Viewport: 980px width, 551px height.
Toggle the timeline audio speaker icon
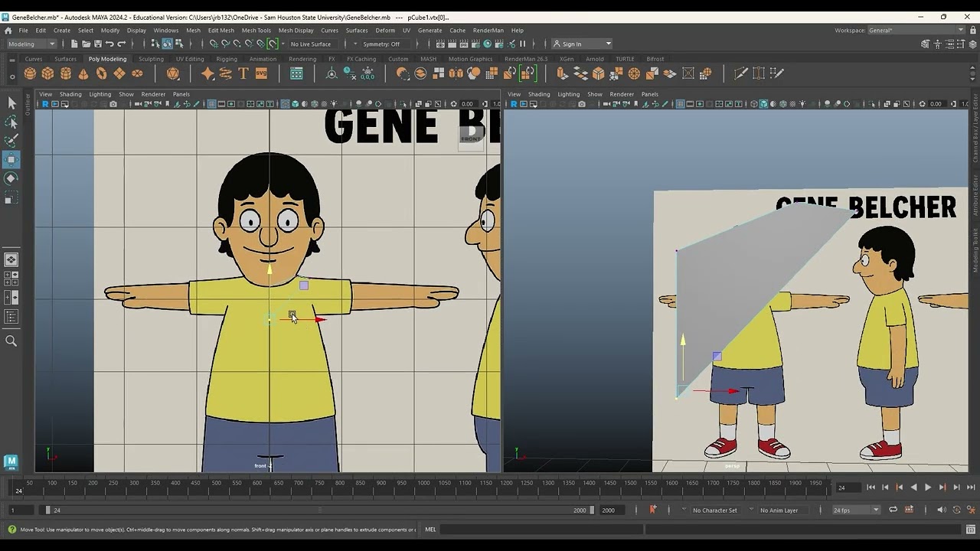pyautogui.click(x=942, y=510)
